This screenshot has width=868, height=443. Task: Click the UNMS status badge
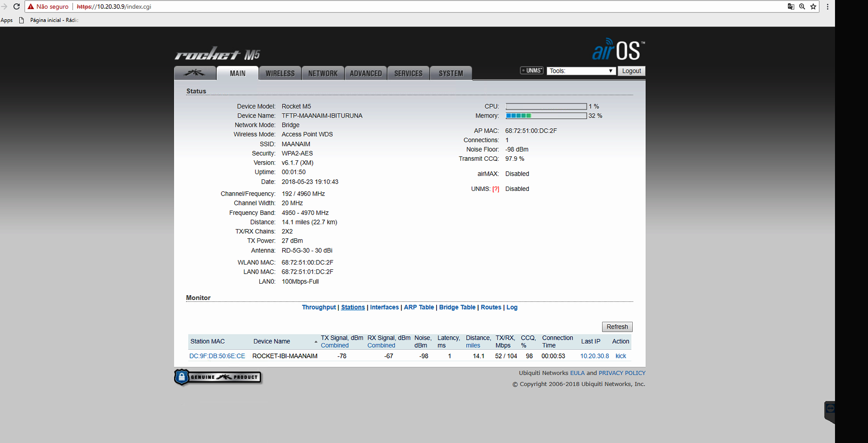coord(532,71)
